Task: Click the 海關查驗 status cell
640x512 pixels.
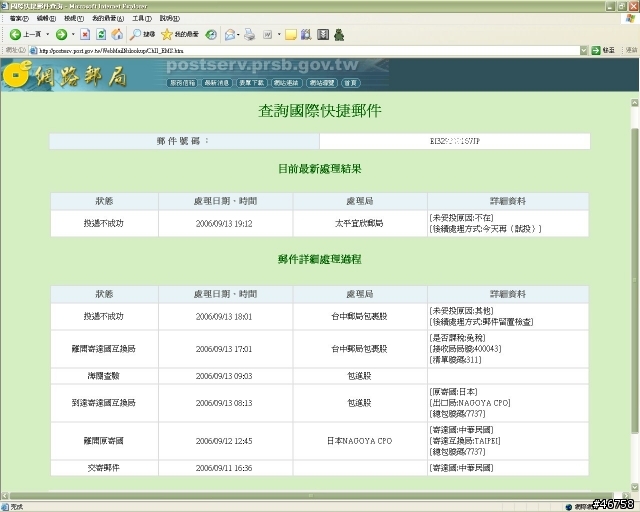Action: (104, 376)
